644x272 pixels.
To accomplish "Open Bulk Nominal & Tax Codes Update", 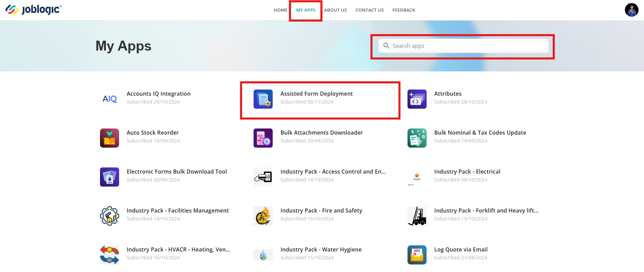I will point(480,133).
